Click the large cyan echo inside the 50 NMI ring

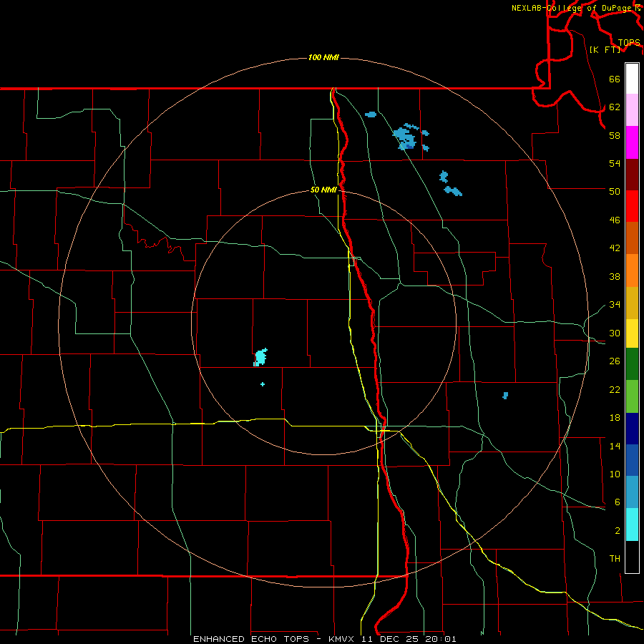(x=260, y=357)
